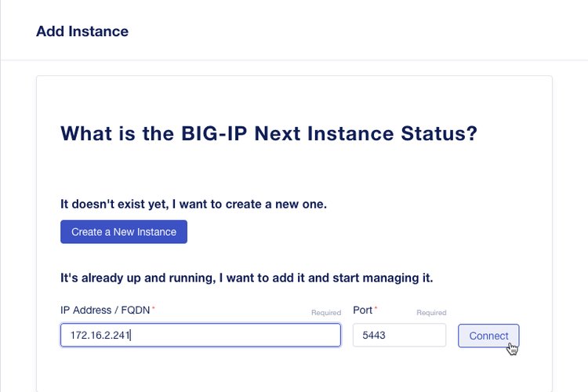Screen dimensions: 588x392
Task: Click the 5443 value in Port box
Action: [374, 336]
